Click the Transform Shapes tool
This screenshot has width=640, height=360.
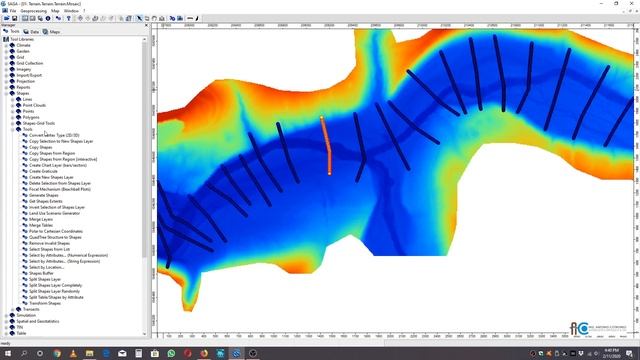[x=45, y=303]
